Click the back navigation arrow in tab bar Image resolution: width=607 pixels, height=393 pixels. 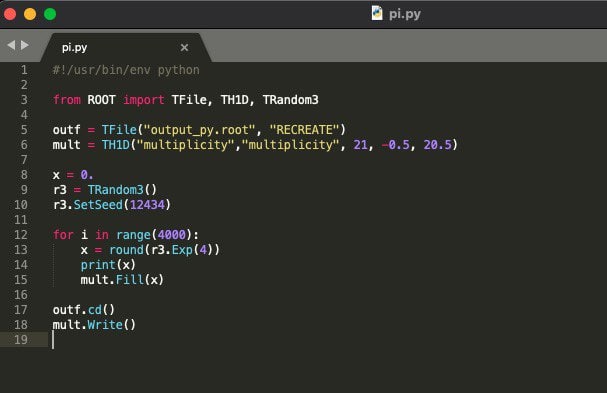11,45
